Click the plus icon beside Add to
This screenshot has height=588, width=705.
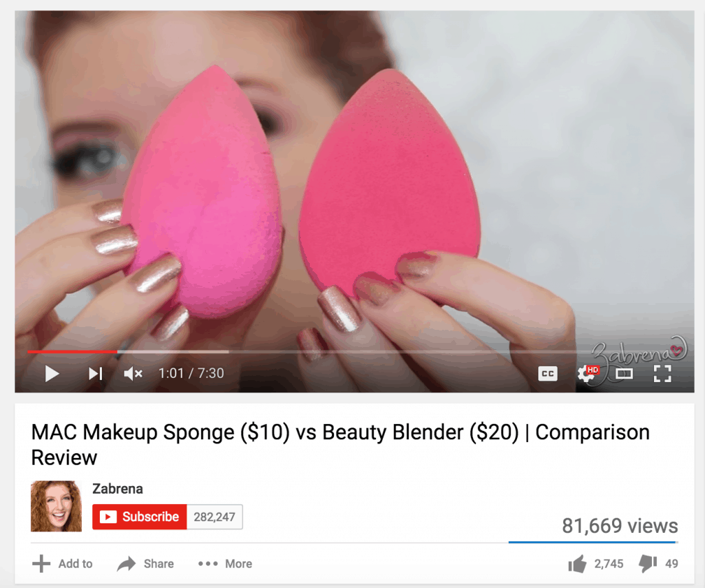point(41,564)
